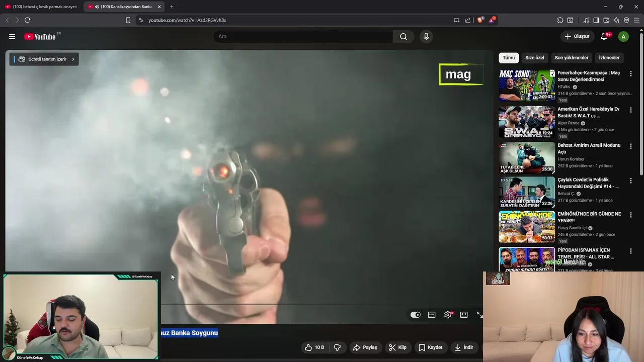The height and width of the screenshot is (362, 644).
Task: Open Leo AI sparkle icon
Action: tap(616, 20)
